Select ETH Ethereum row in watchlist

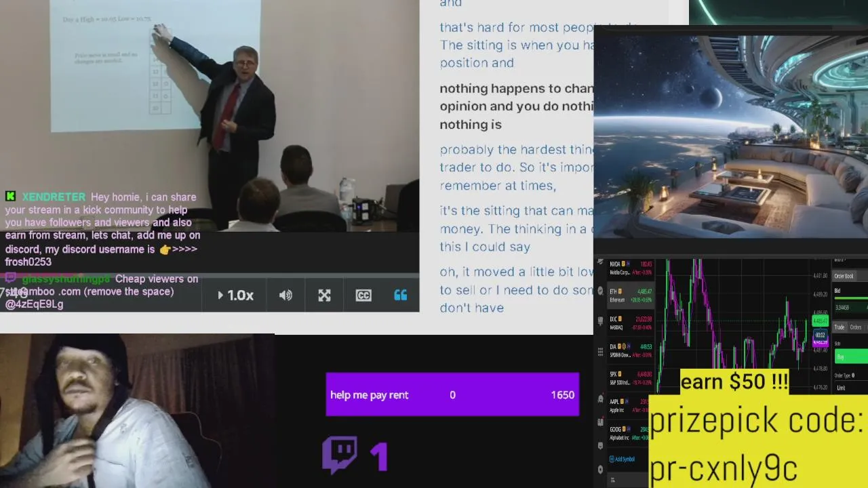[631, 295]
